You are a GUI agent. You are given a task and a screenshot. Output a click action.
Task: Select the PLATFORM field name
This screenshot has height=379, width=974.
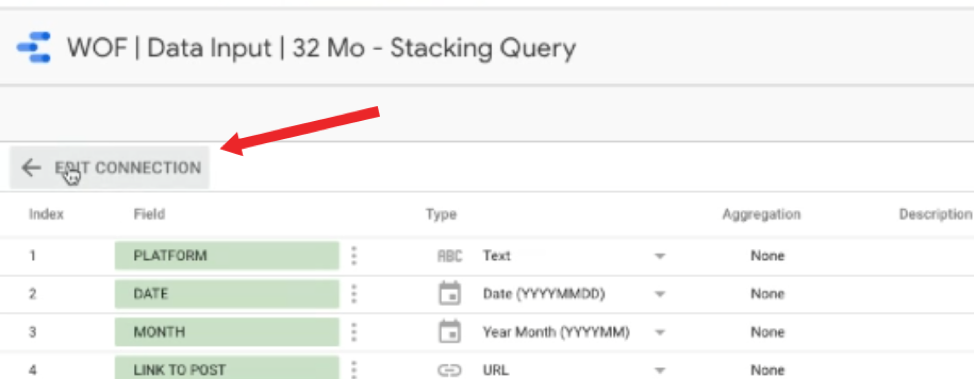point(227,255)
